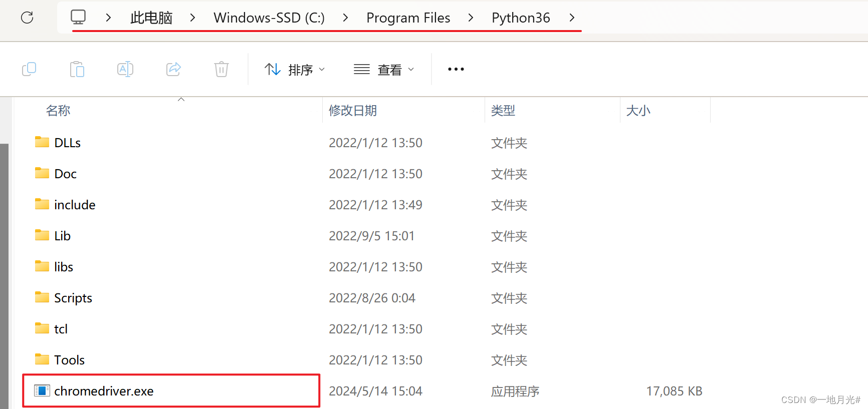Click the Paste icon in toolbar
The height and width of the screenshot is (409, 868).
(x=77, y=69)
